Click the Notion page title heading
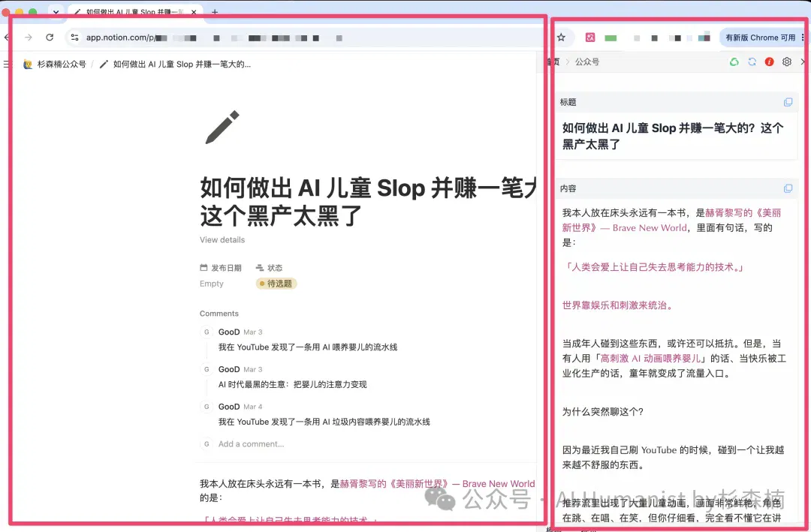Screen dimensions: 811x532 click(368, 202)
